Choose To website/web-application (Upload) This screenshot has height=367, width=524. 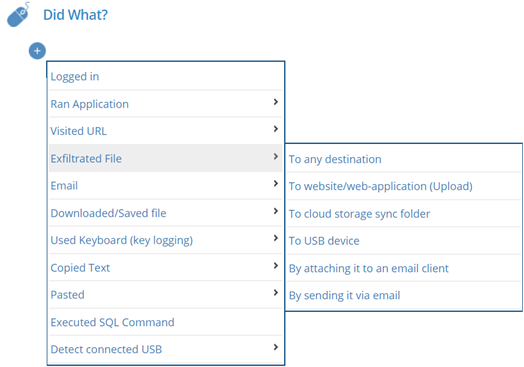click(404, 186)
